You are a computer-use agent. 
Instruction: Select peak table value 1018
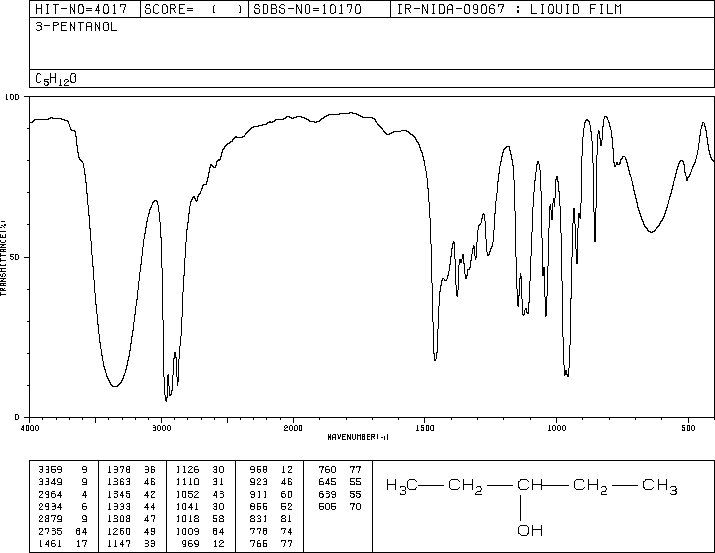[187, 519]
